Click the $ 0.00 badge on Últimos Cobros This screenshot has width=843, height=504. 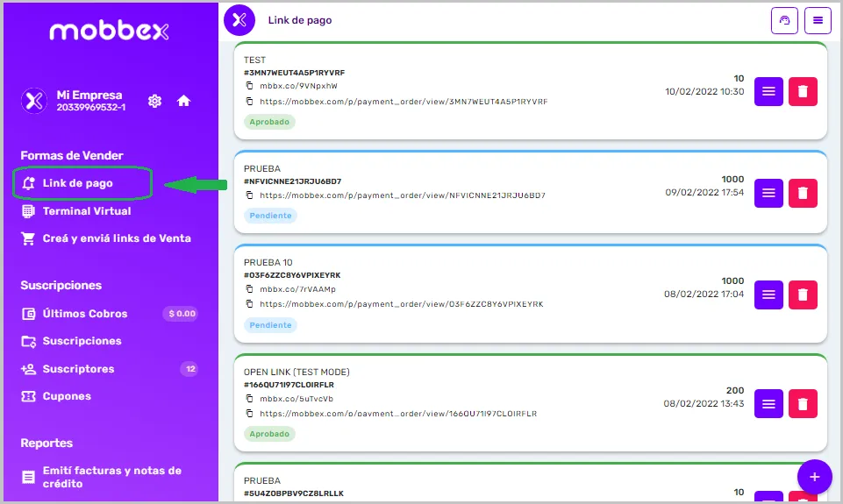[182, 314]
